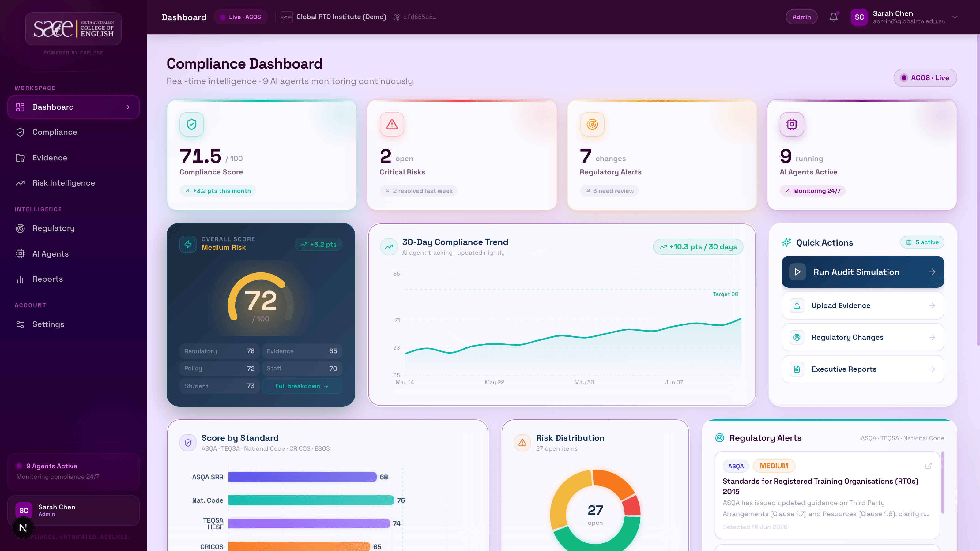
Task: Click the TEQSA HESF score bar
Action: click(309, 523)
